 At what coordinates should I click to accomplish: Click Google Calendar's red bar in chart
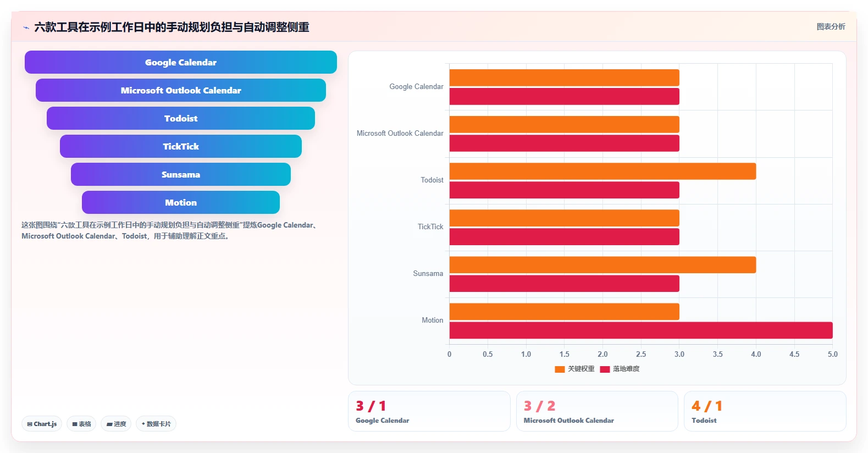(x=565, y=96)
